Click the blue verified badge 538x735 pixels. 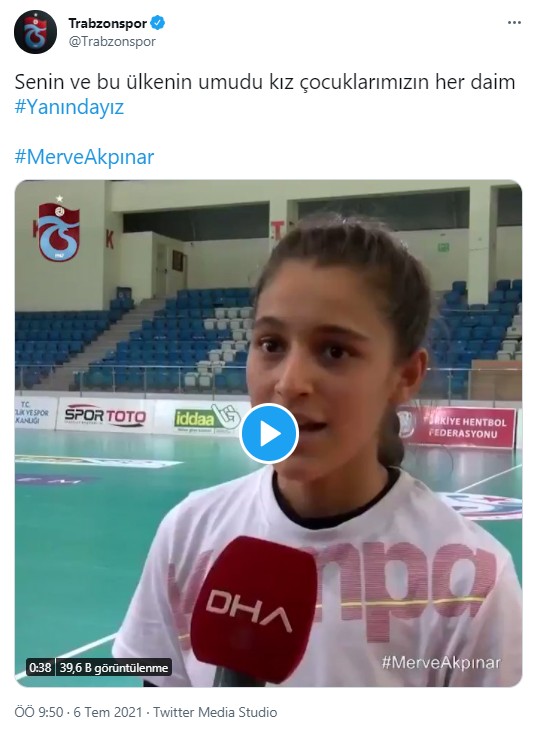click(158, 22)
